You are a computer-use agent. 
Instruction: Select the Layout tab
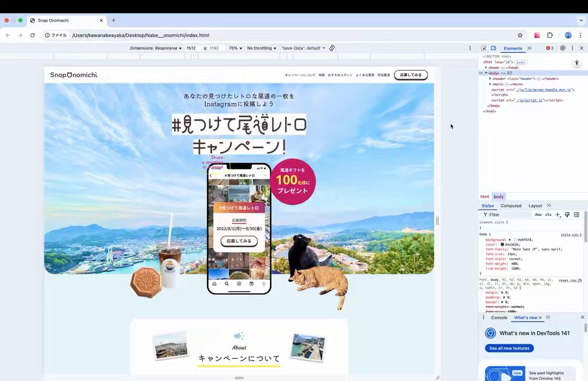535,206
